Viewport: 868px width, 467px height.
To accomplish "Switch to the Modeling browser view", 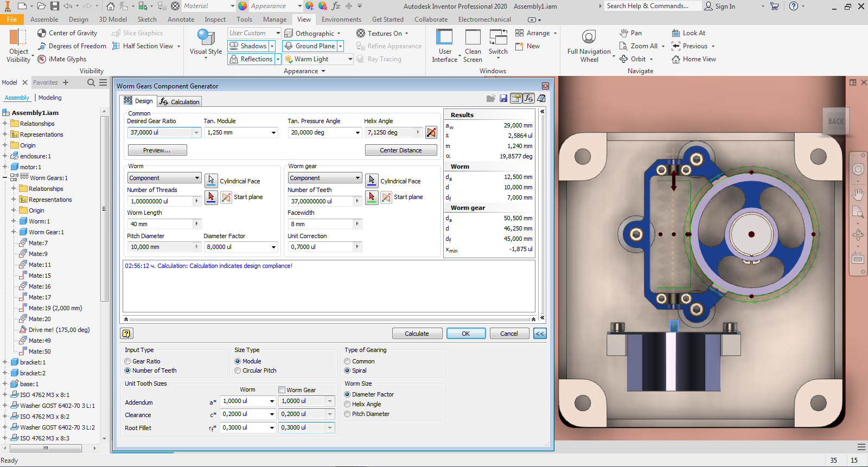I will click(50, 98).
